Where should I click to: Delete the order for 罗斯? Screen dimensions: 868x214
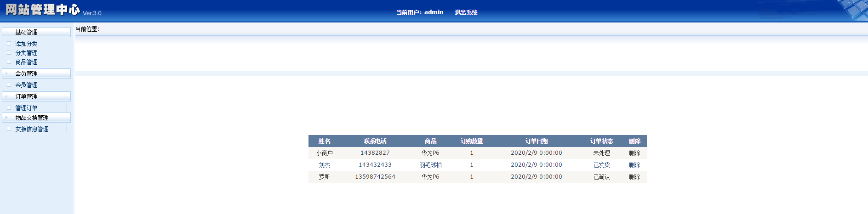[x=634, y=177]
